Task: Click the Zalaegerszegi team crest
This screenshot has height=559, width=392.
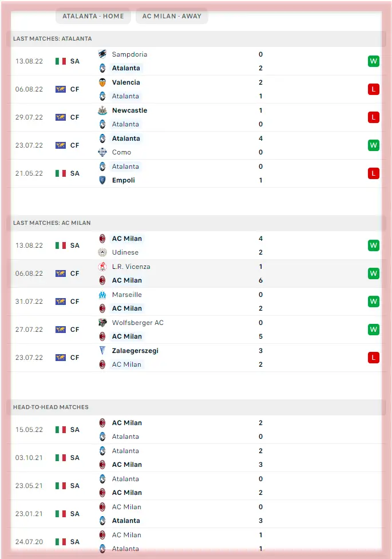Action: click(102, 351)
